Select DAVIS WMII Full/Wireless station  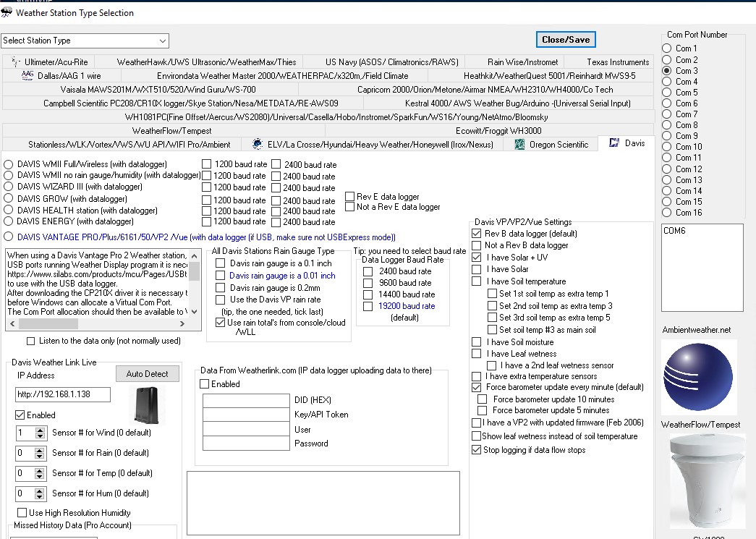tap(8, 164)
